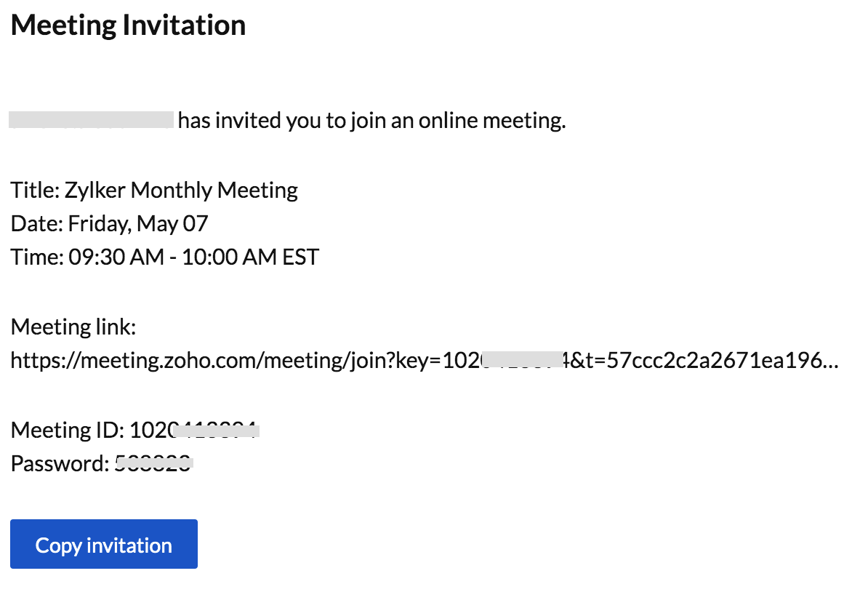Click the truncated ellipsis ending the link
Image resolution: width=868 pixels, height=592 pixels.
pyautogui.click(x=832, y=361)
